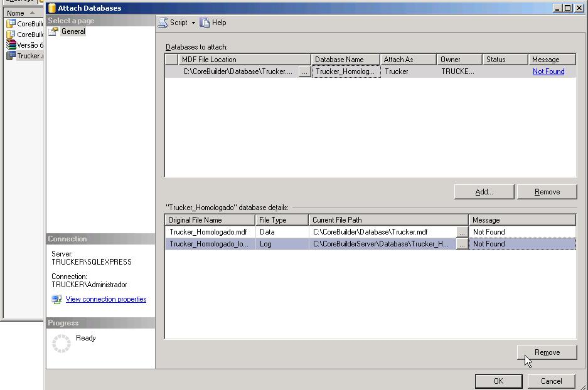Click the Current File Path column header
The width and height of the screenshot is (588, 390).
coord(388,220)
